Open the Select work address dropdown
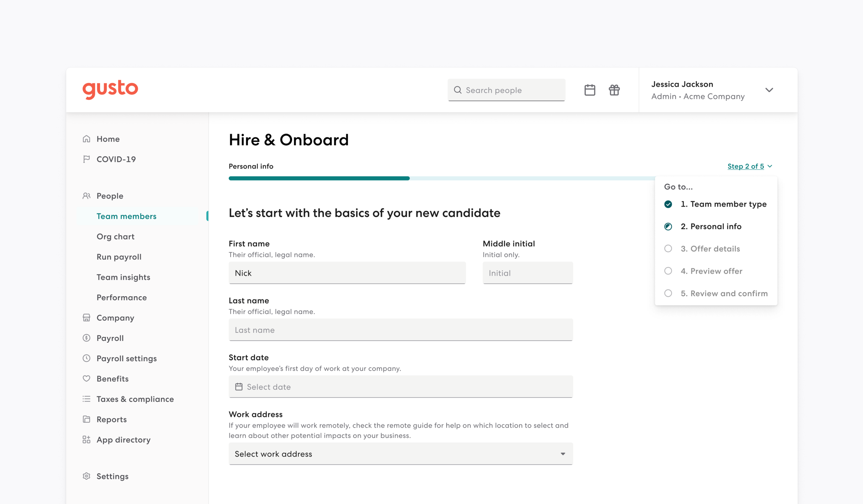863x504 pixels. [x=400, y=454]
